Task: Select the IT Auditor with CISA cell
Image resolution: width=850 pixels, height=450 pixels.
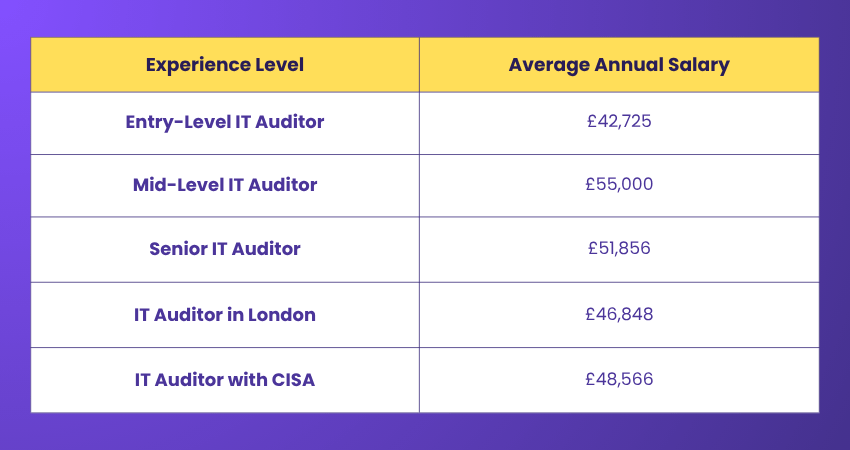Action: pos(225,380)
